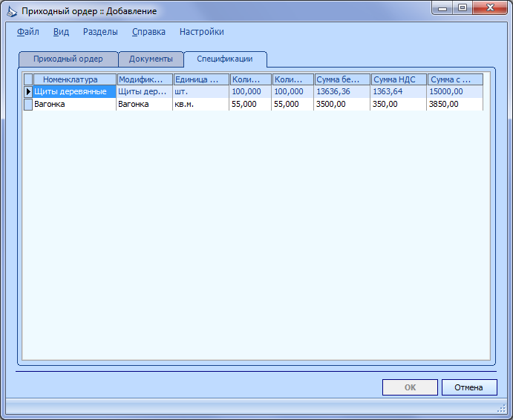This screenshot has height=420, width=513.
Task: Select row indicator for Вагонка row
Action: point(28,105)
